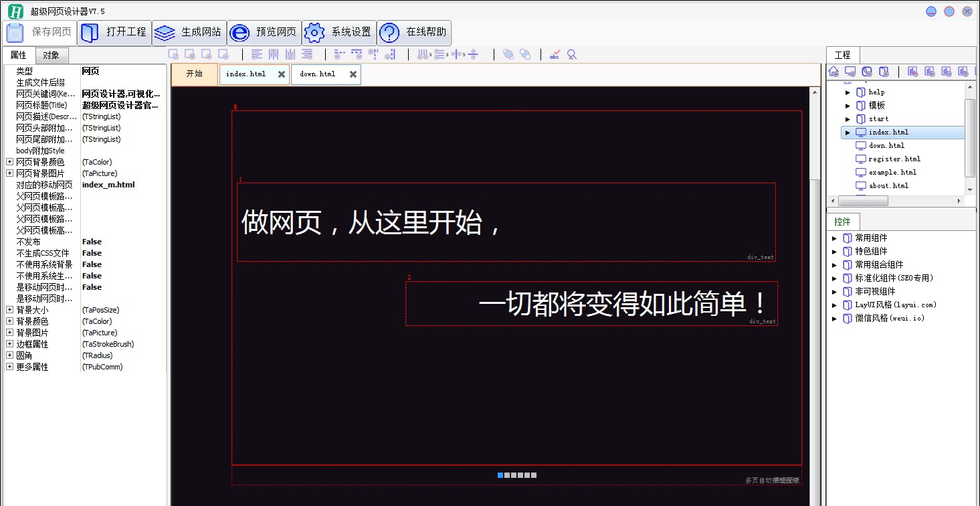This screenshot has height=506, width=980.
Task: Click the magnifier search icon on the toolbar
Action: click(571, 54)
